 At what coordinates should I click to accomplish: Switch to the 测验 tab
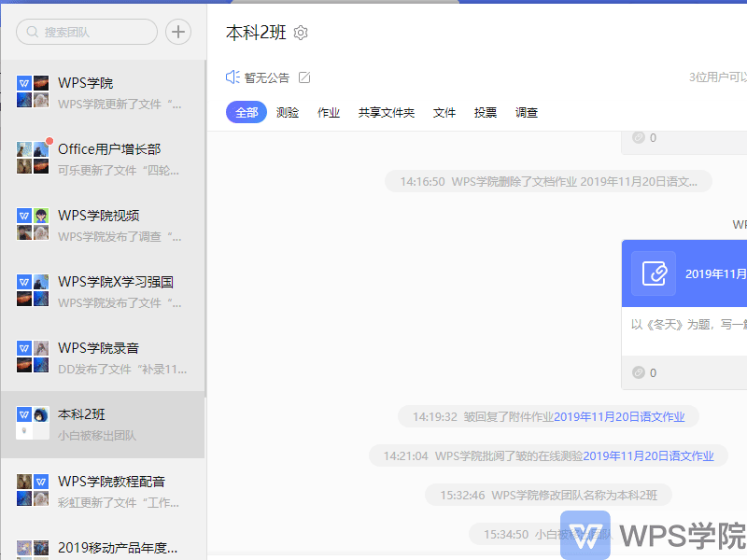pos(289,112)
